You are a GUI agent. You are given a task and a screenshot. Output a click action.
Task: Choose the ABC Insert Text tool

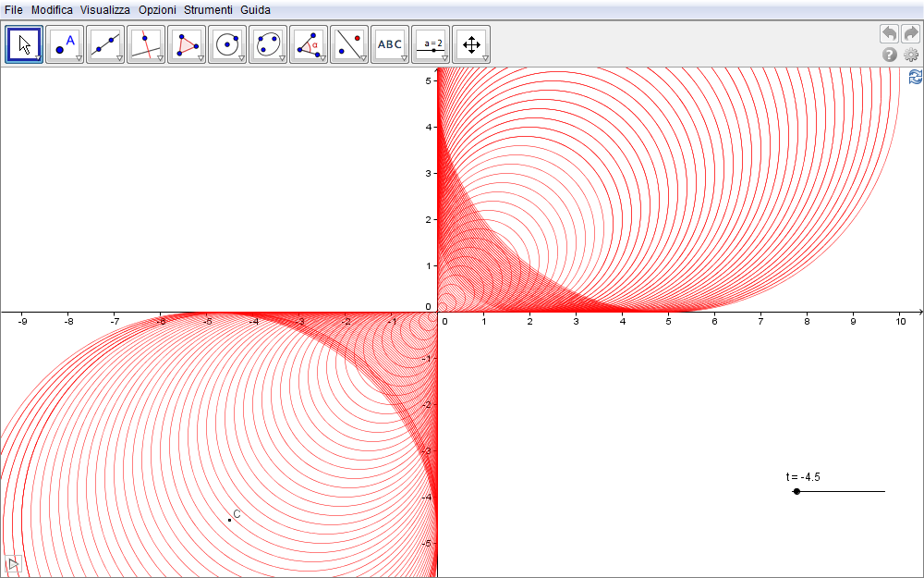tap(390, 43)
